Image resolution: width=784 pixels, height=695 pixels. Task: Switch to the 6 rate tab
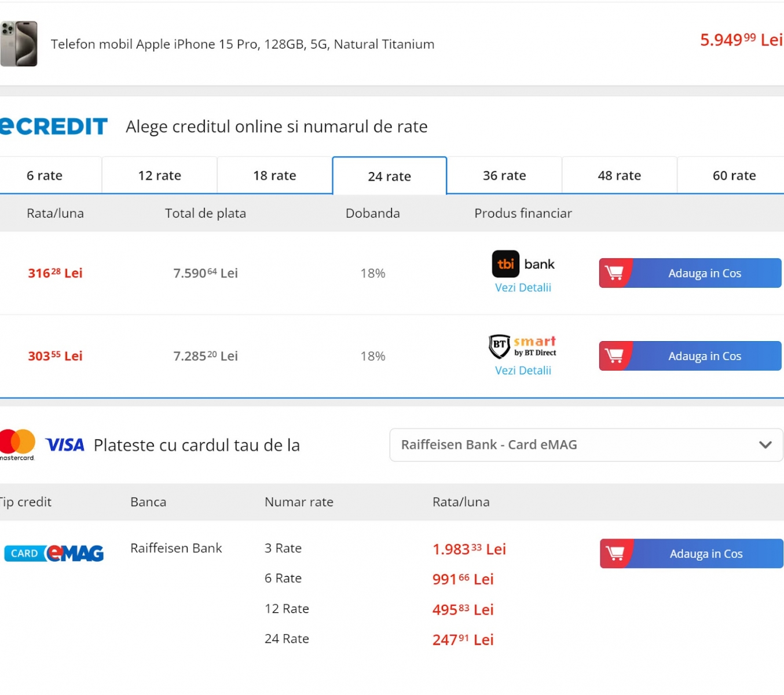point(45,175)
